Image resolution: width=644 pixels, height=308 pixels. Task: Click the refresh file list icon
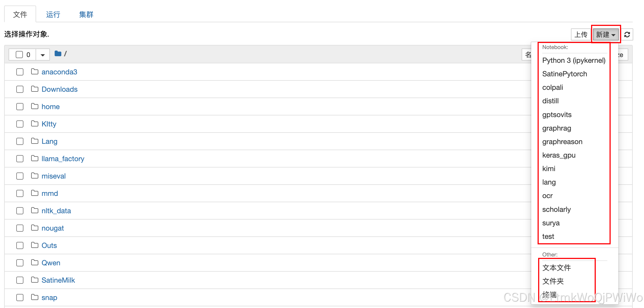[627, 34]
